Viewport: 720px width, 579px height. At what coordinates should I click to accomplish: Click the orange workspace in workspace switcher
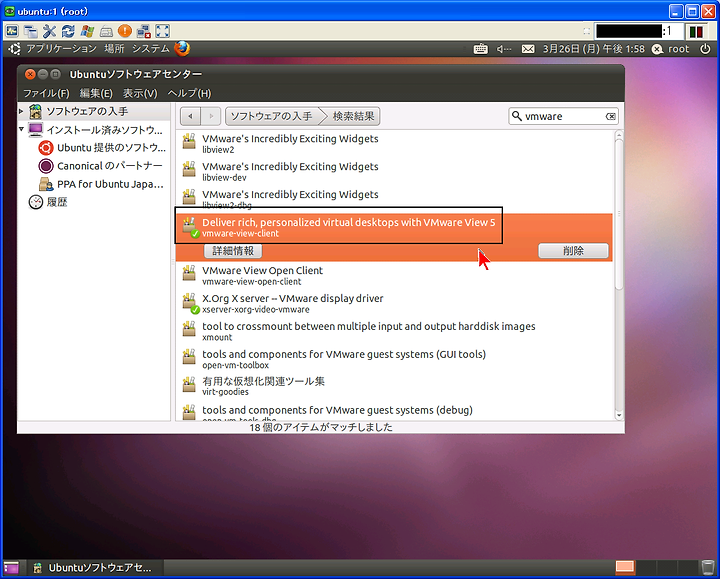[x=625, y=568]
